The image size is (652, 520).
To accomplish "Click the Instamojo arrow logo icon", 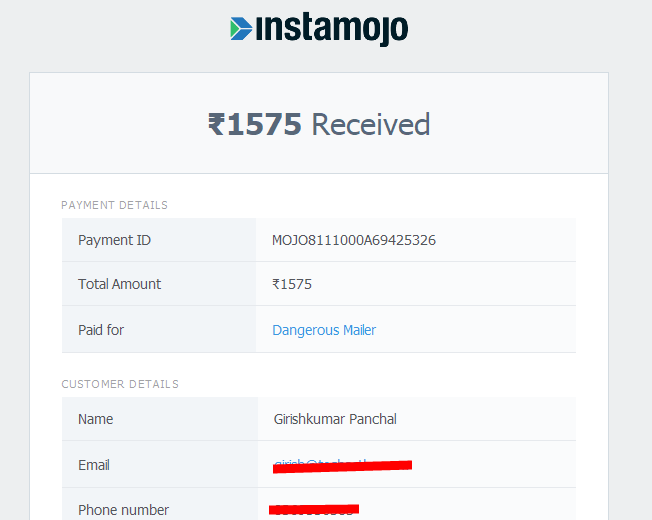I will coord(241,29).
